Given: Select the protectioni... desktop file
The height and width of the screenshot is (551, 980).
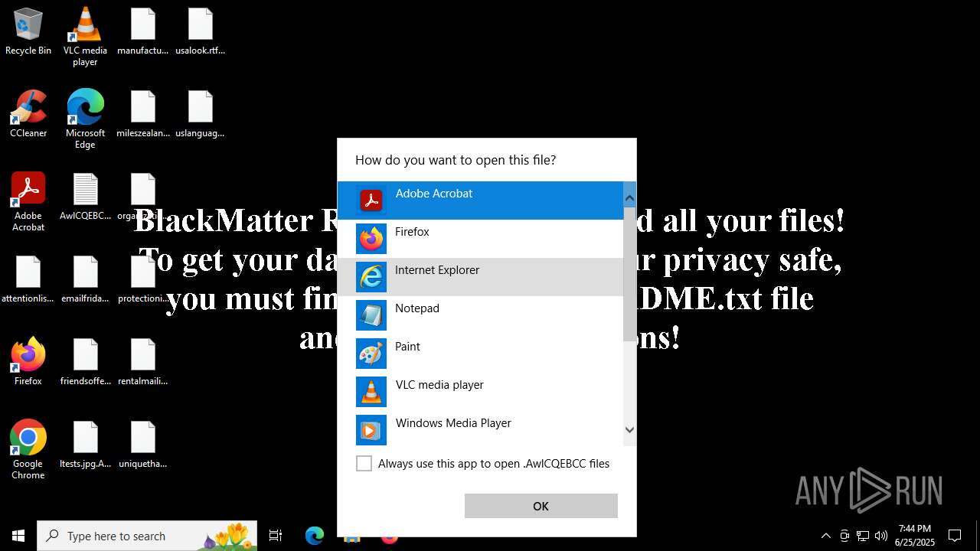Looking at the screenshot, I should 142,280.
